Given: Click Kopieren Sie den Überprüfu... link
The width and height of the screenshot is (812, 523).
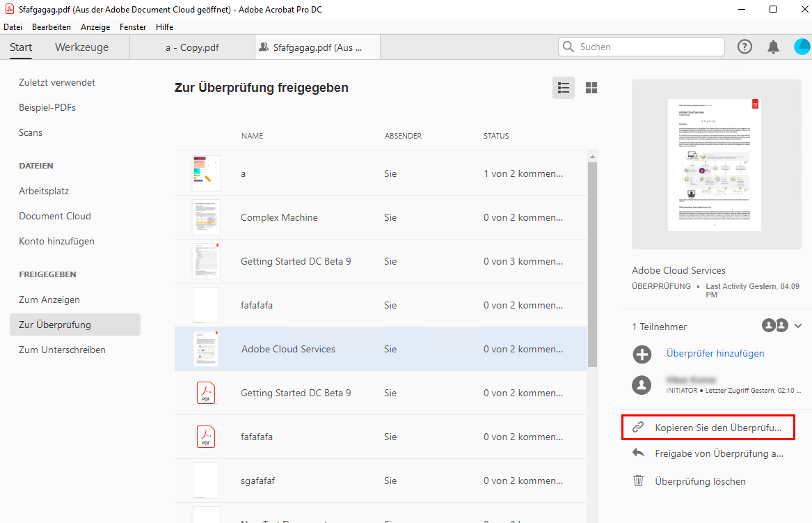Looking at the screenshot, I should (718, 428).
